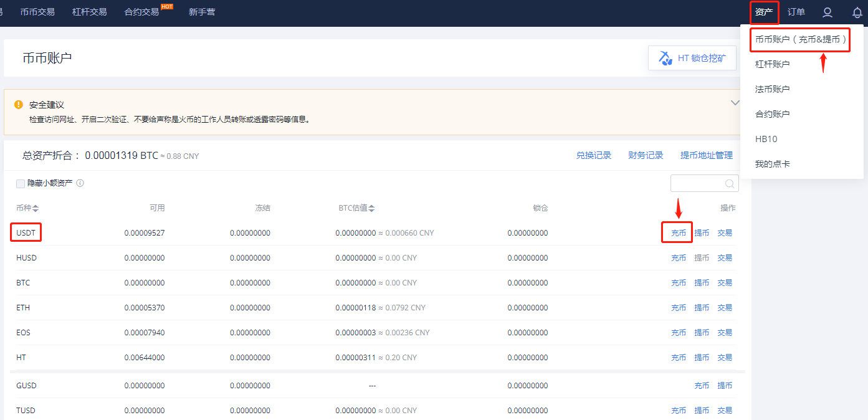Select 合约账户 menu entry
This screenshot has width=868, height=420.
773,114
